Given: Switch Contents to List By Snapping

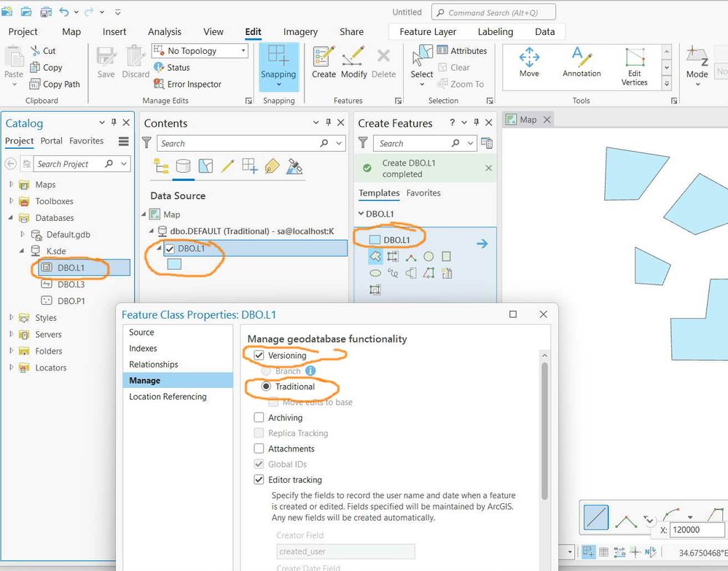Looking at the screenshot, I should point(250,166).
